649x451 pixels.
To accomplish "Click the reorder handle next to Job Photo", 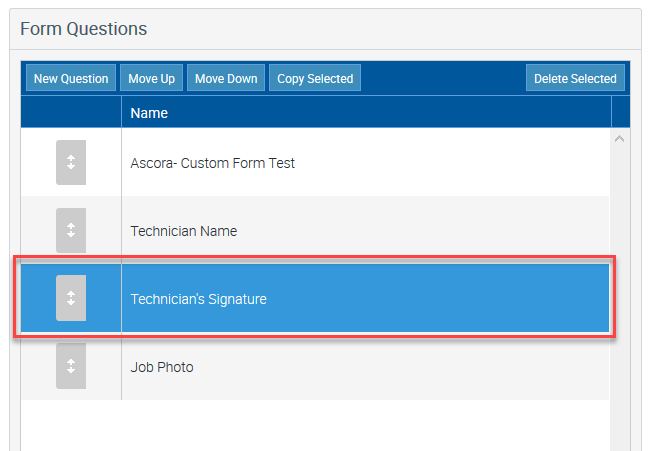I will (71, 366).
